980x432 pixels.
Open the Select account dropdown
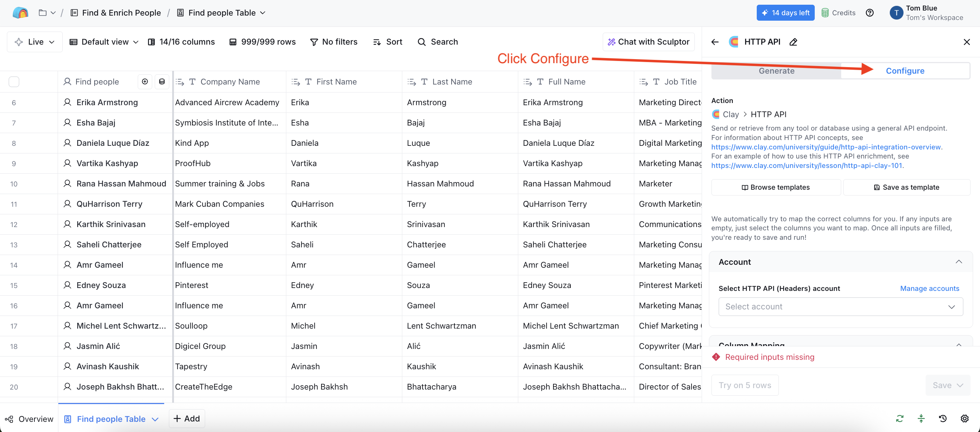pyautogui.click(x=840, y=306)
